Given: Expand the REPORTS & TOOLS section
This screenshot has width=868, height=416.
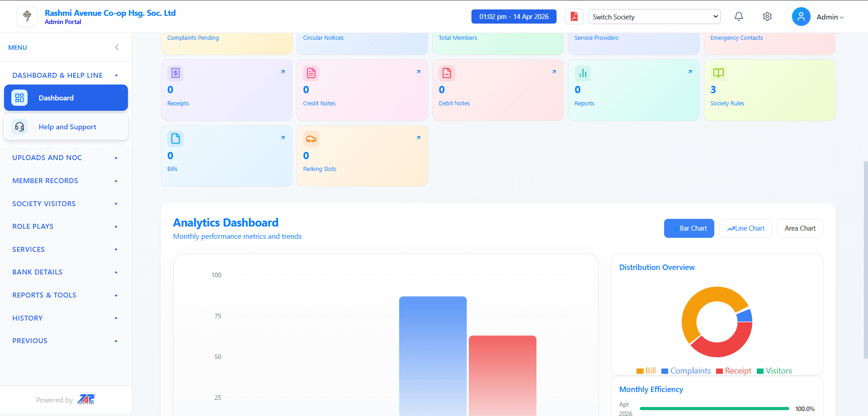Looking at the screenshot, I should tap(66, 295).
